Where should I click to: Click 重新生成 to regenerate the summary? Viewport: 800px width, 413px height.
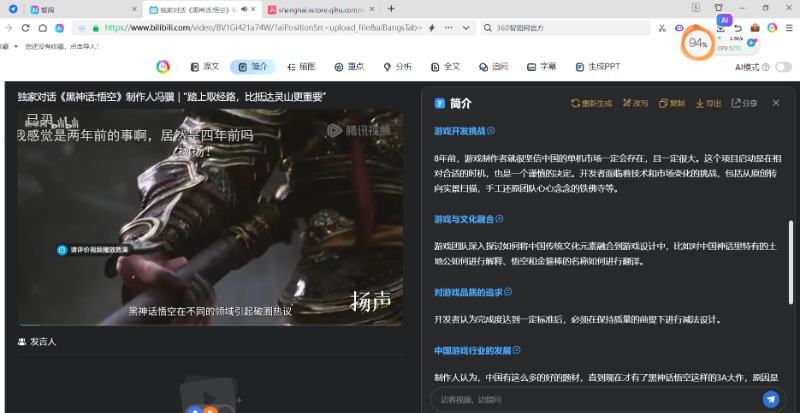[x=591, y=103]
